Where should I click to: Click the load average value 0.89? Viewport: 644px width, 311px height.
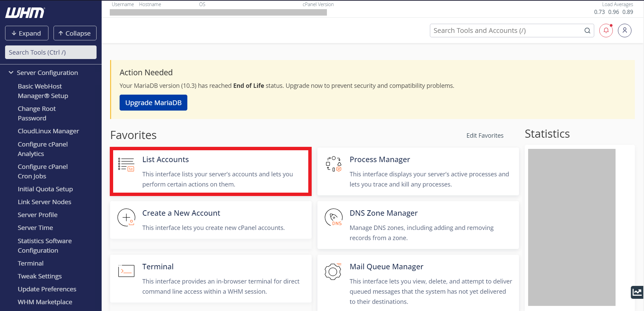628,12
